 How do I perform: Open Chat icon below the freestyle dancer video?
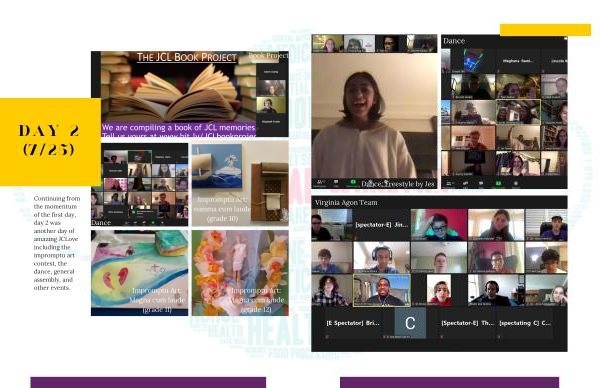pos(336,183)
